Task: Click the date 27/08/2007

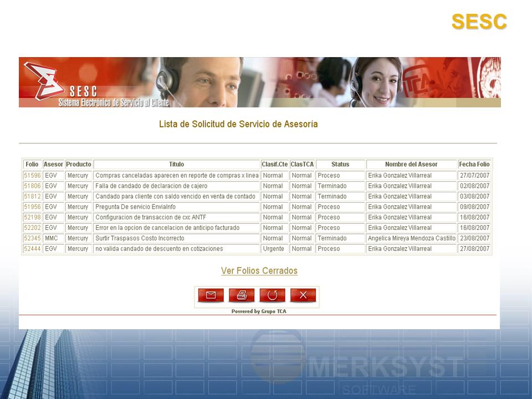Action: pyautogui.click(x=475, y=249)
